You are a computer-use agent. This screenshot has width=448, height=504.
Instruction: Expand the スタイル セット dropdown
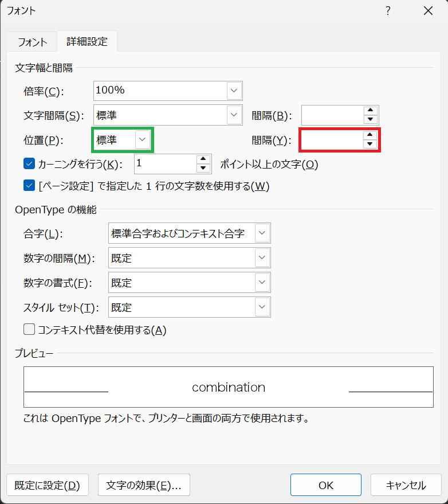pos(262,307)
